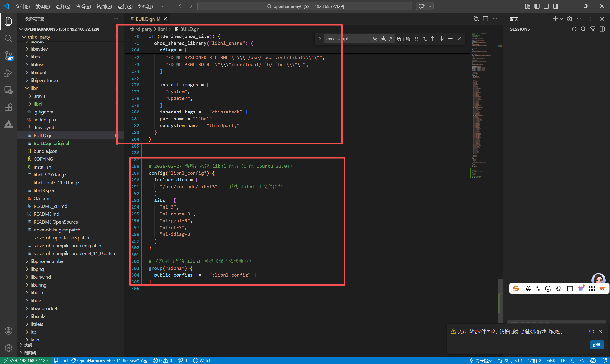610x364 pixels.
Task: Open the 终端(T) menu
Action: point(145,6)
